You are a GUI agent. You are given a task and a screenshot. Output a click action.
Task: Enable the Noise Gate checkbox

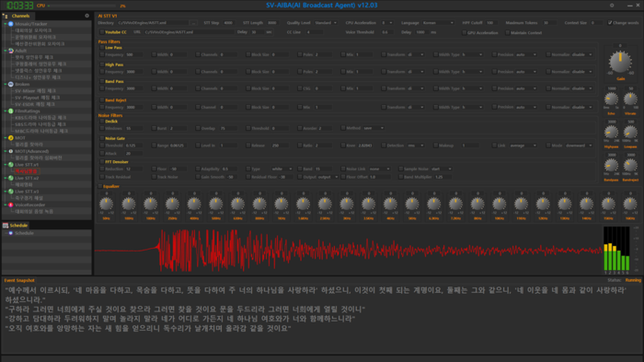(x=102, y=138)
